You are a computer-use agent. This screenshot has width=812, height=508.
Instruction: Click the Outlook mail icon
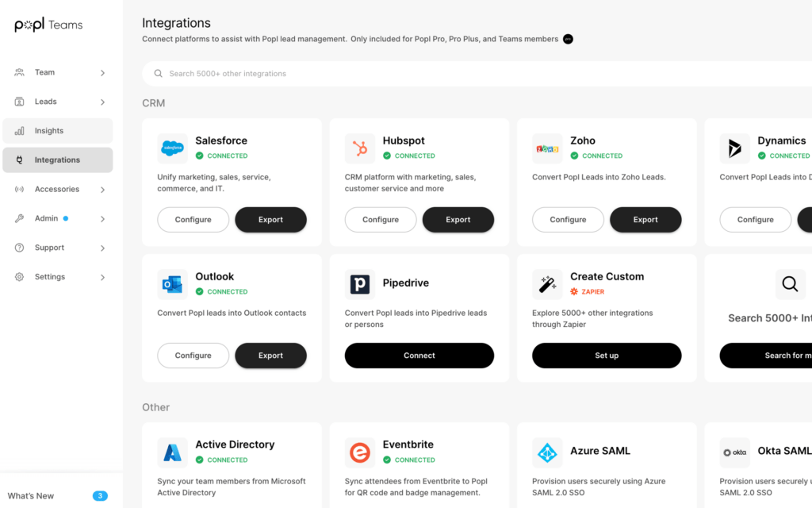[174, 283]
